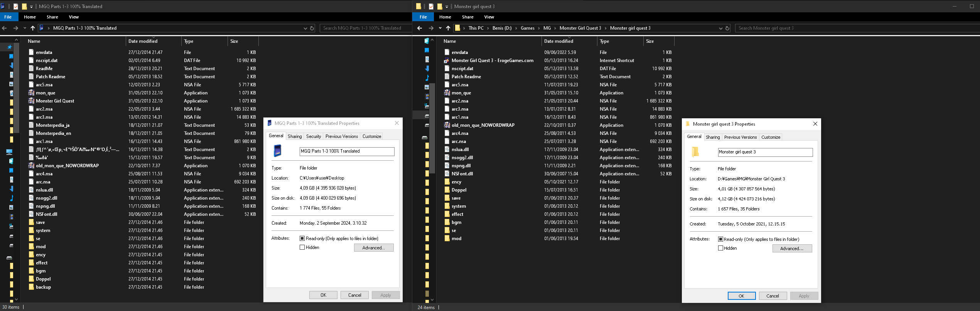The image size is (980, 311).
Task: Toggle Hidden checkbox in Monster girl quest 3 Properties
Action: coord(720,248)
